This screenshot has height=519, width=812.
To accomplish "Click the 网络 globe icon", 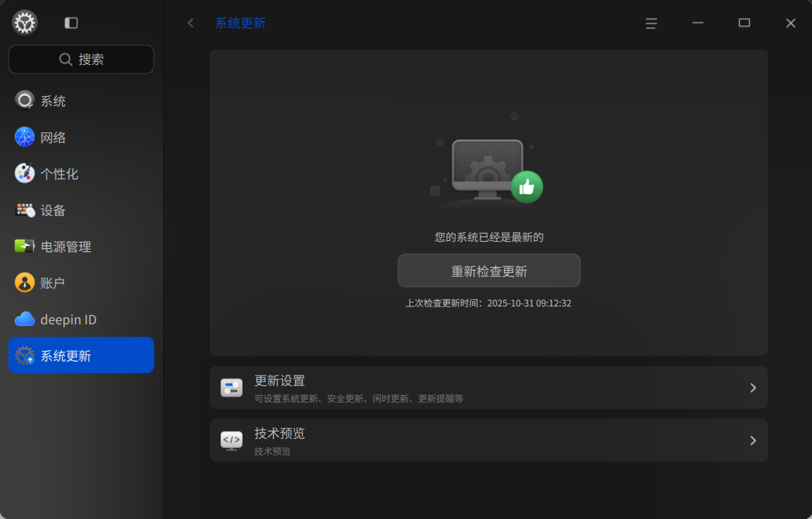I will click(24, 137).
